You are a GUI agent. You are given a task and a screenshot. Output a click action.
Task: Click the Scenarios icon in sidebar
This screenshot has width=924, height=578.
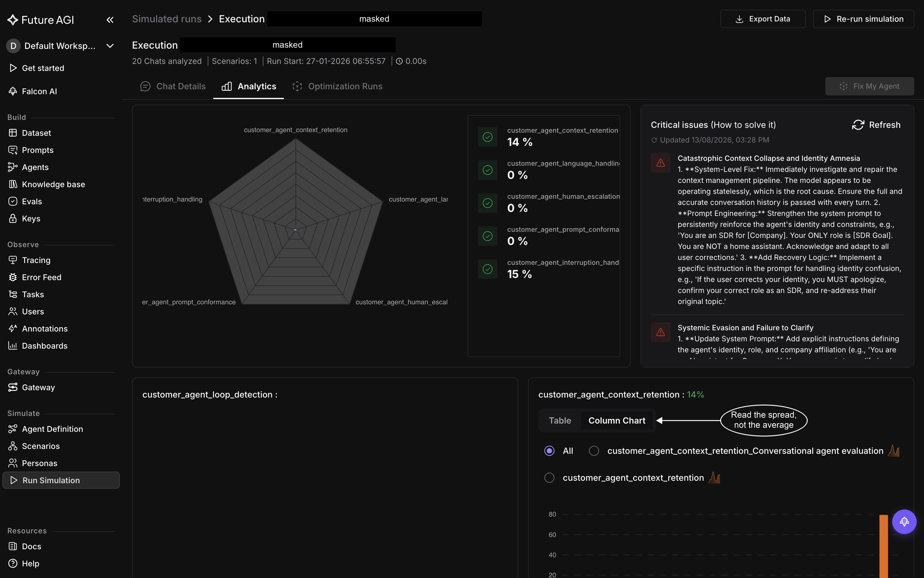point(13,446)
